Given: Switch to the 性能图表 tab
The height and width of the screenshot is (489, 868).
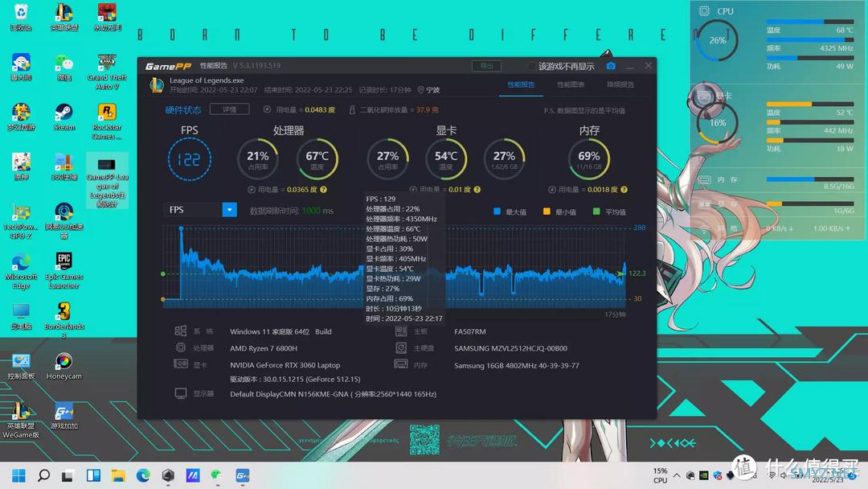Looking at the screenshot, I should 571,84.
